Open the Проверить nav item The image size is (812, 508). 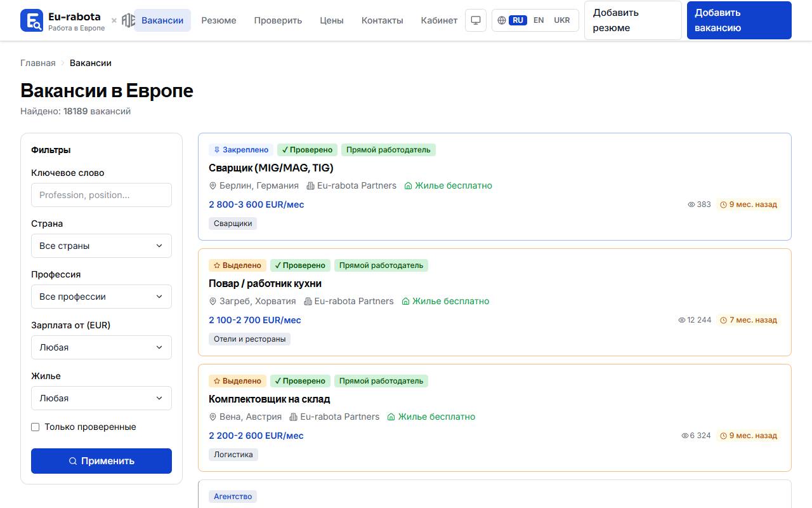(x=278, y=20)
